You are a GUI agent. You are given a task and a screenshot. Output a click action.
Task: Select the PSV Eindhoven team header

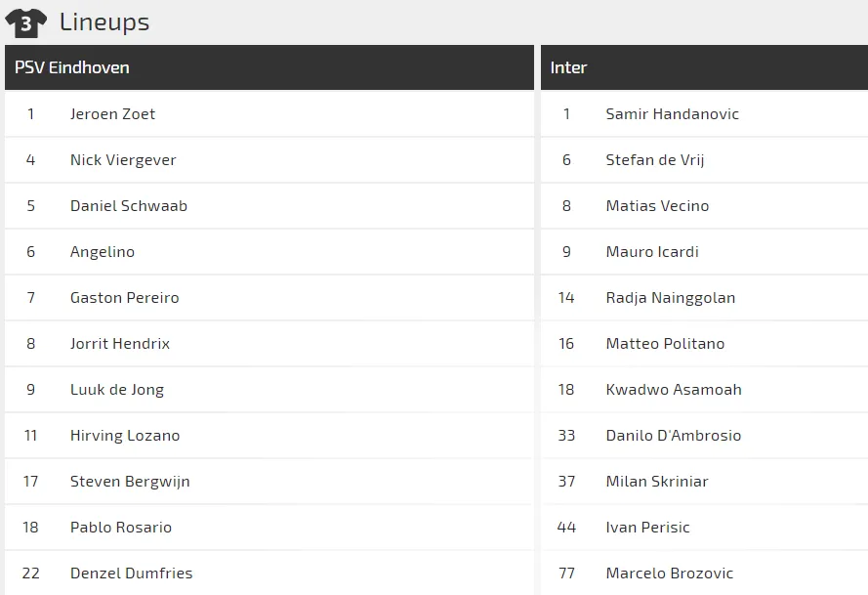(x=72, y=67)
